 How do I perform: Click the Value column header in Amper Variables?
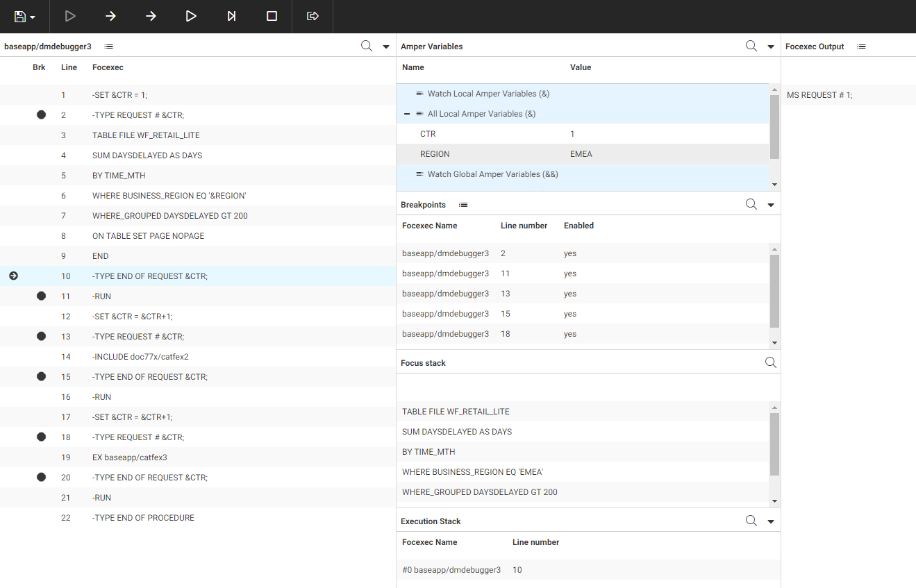tap(581, 67)
